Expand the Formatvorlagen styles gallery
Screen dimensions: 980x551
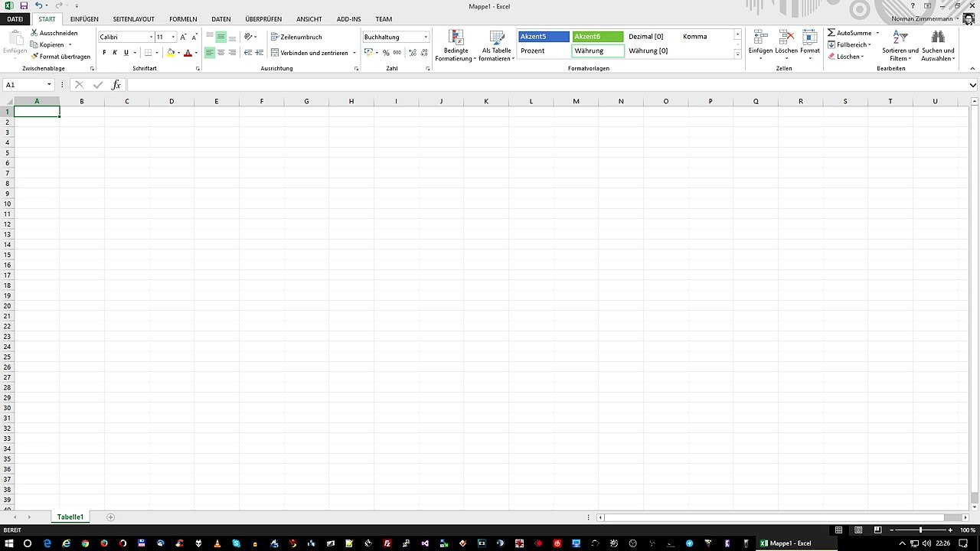pos(738,54)
